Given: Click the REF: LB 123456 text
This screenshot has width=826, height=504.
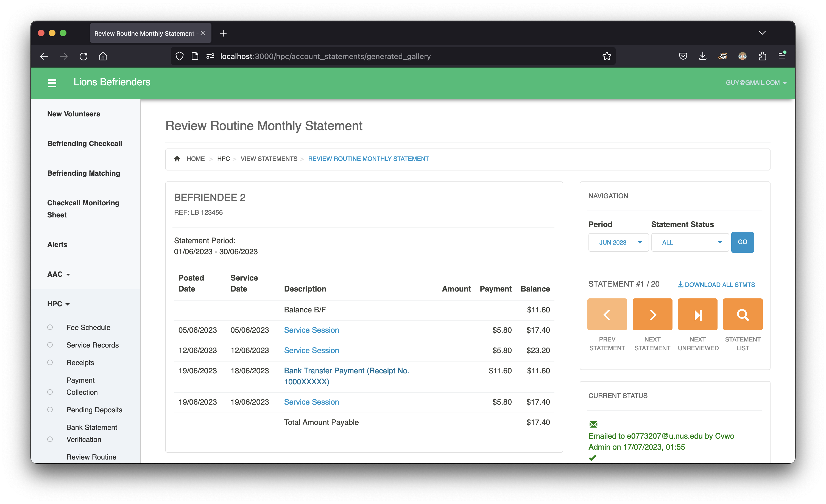Looking at the screenshot, I should [199, 212].
